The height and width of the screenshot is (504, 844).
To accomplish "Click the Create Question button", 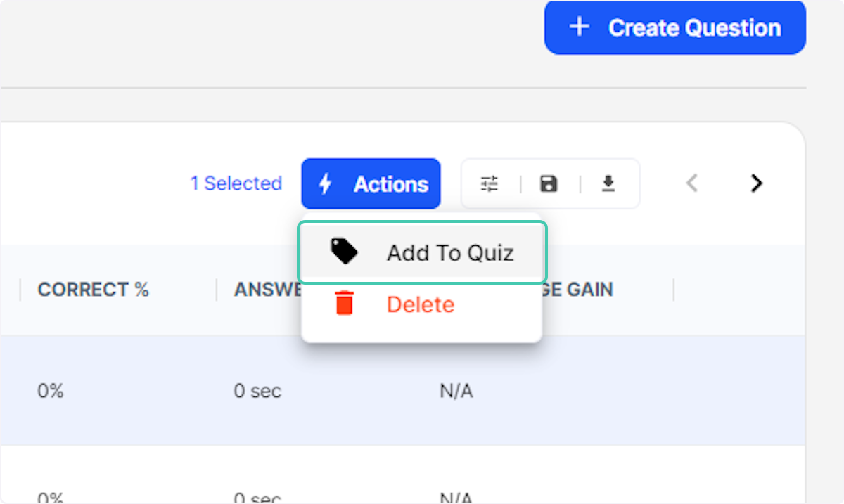I will click(x=674, y=27).
